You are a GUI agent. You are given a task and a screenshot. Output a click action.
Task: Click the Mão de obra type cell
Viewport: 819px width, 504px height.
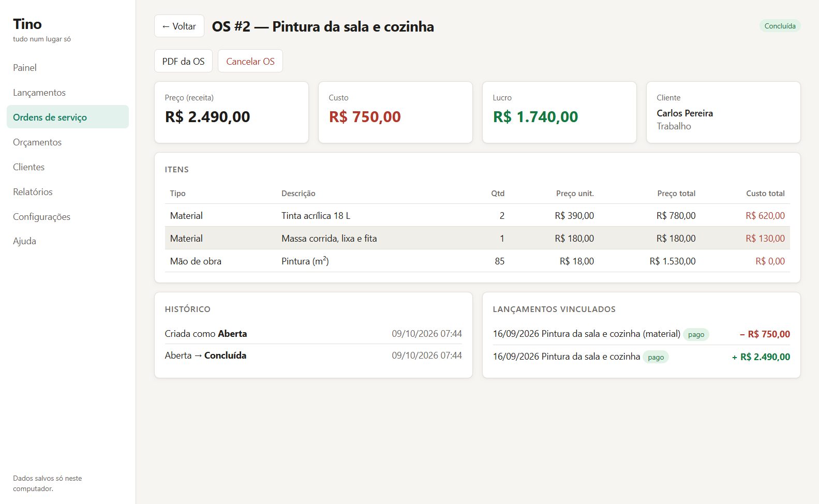196,261
